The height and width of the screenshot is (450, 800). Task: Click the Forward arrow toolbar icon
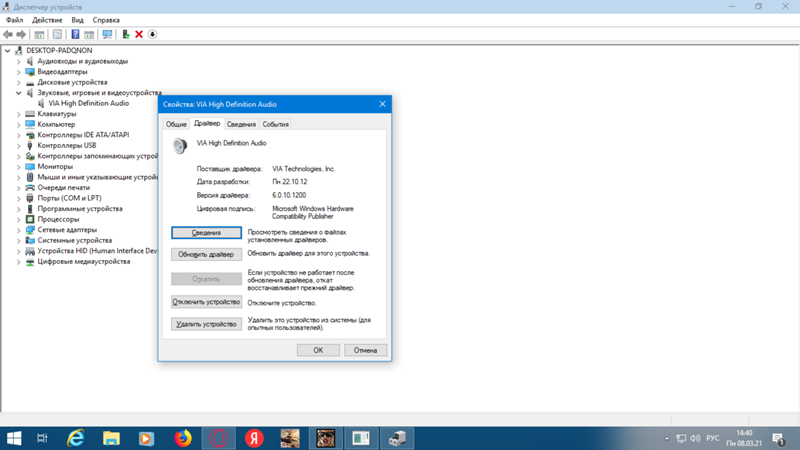(x=21, y=34)
